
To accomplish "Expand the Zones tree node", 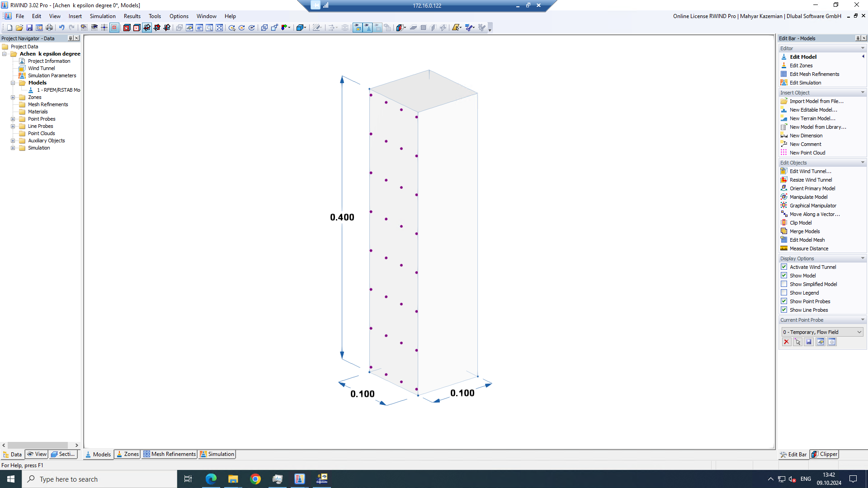I will [13, 97].
